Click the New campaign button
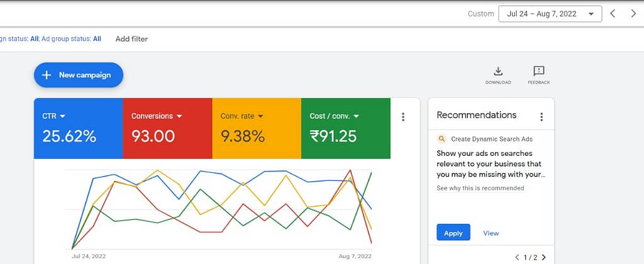 (x=79, y=75)
